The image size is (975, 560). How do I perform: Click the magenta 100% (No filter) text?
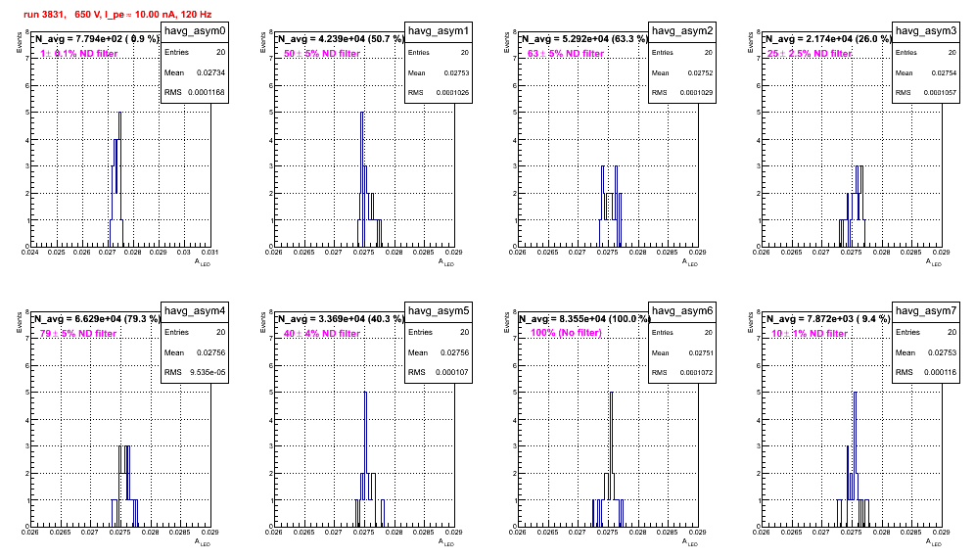(x=566, y=333)
